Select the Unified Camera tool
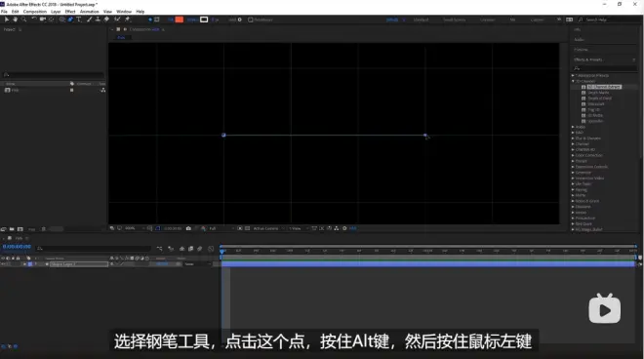The height and width of the screenshot is (359, 644). coord(42,20)
